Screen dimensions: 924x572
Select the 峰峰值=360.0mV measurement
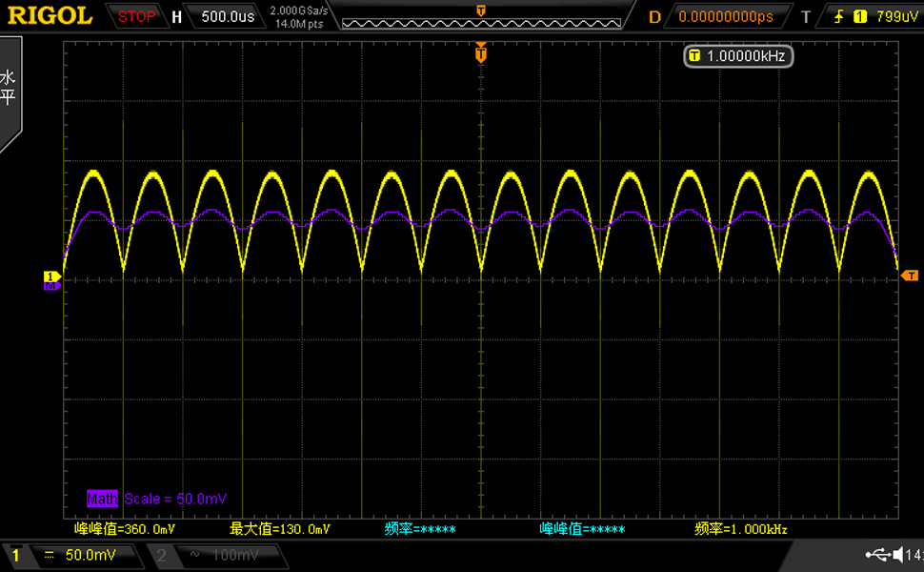point(125,529)
